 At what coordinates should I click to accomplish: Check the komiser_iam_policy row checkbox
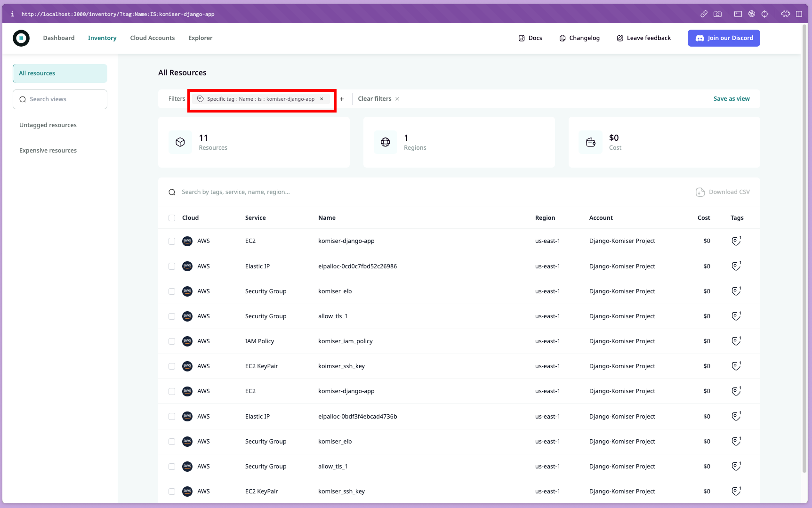pos(172,341)
